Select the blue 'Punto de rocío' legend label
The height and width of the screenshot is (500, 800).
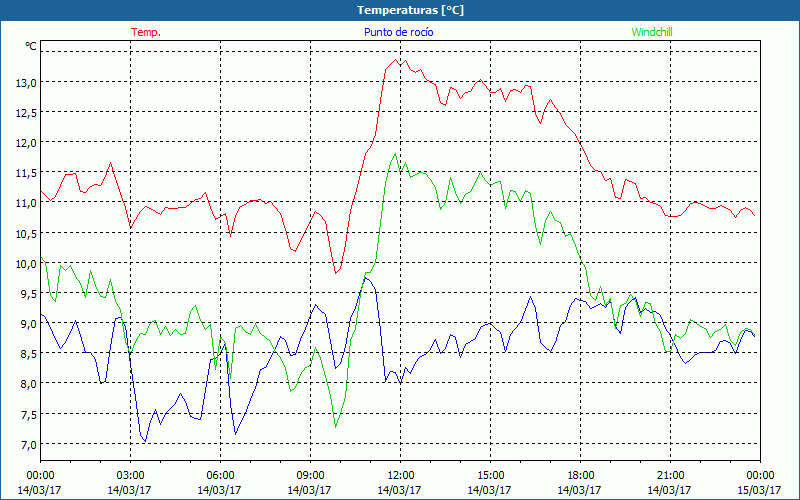coord(399,32)
